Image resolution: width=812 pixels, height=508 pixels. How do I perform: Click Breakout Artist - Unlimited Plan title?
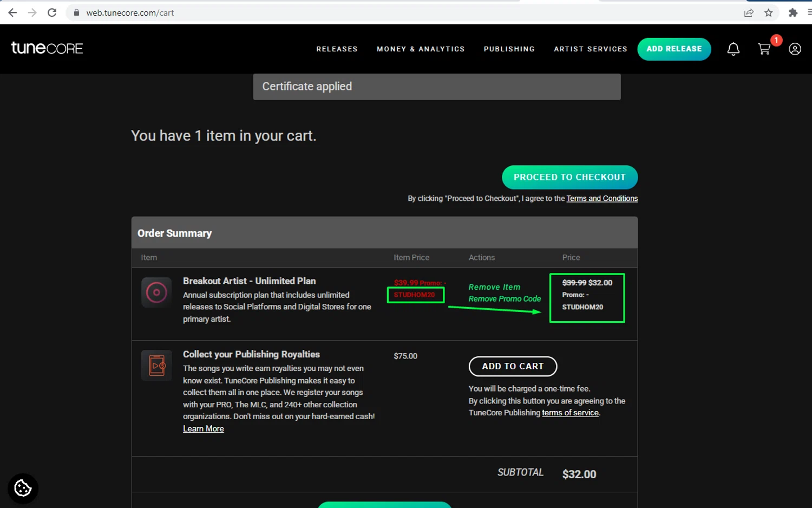[249, 281]
